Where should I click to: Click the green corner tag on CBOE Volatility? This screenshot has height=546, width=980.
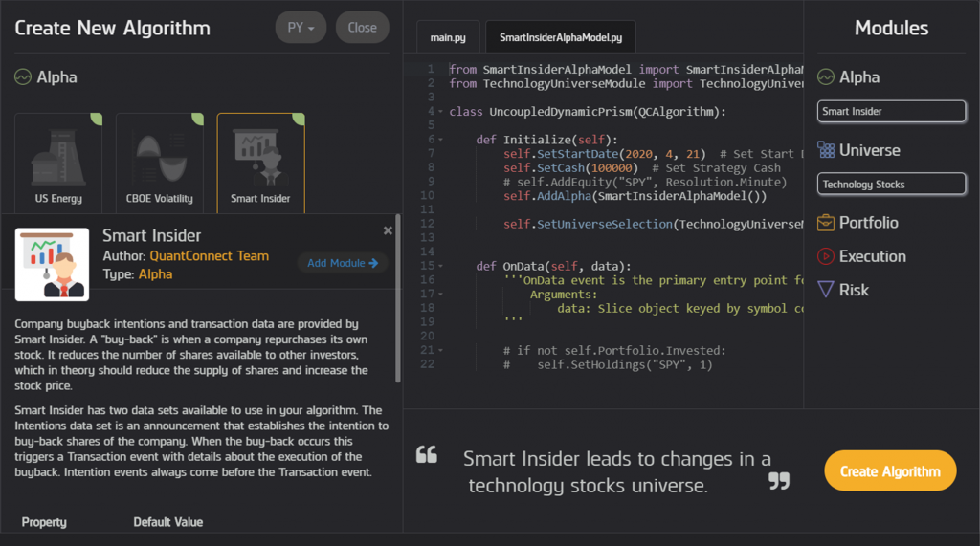(x=198, y=119)
